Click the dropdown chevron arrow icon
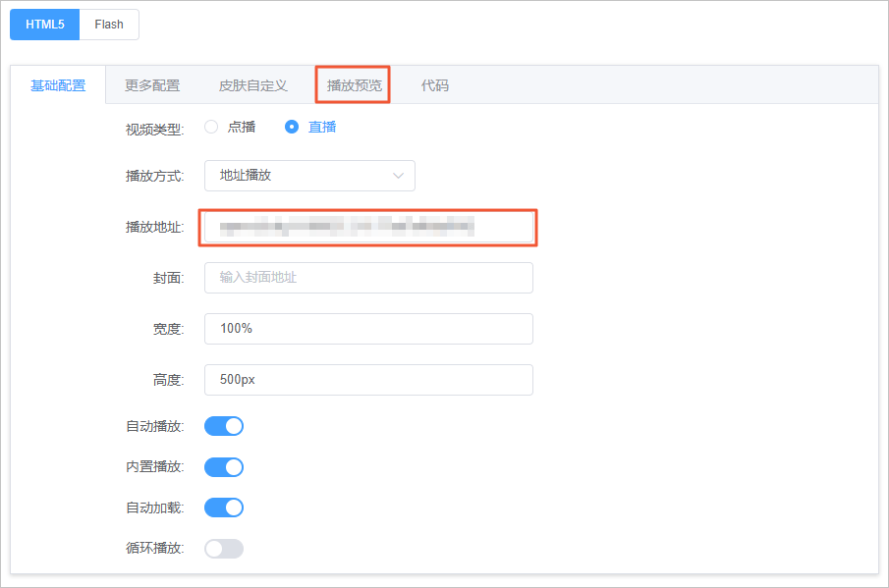This screenshot has width=889, height=588. tap(398, 176)
